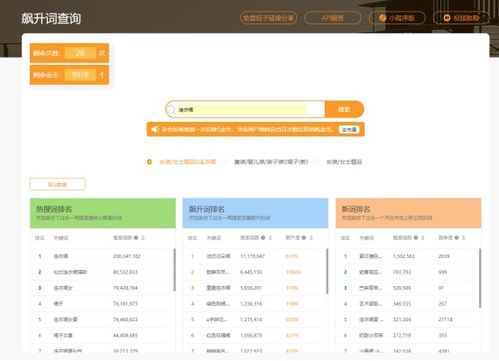Click the value 1,236,316 in 飙升词排名
The image size is (499, 361).
(251, 304)
